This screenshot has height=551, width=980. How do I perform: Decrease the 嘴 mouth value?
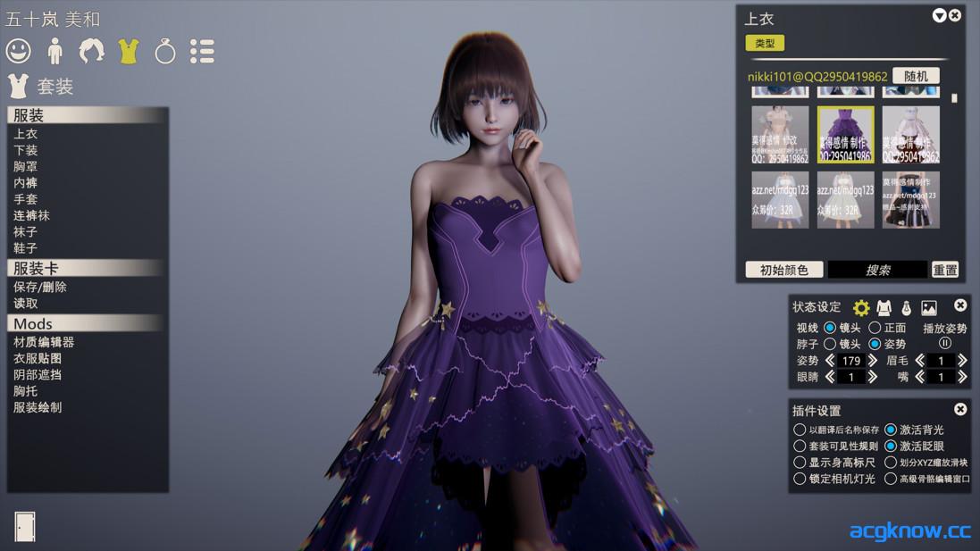click(919, 377)
